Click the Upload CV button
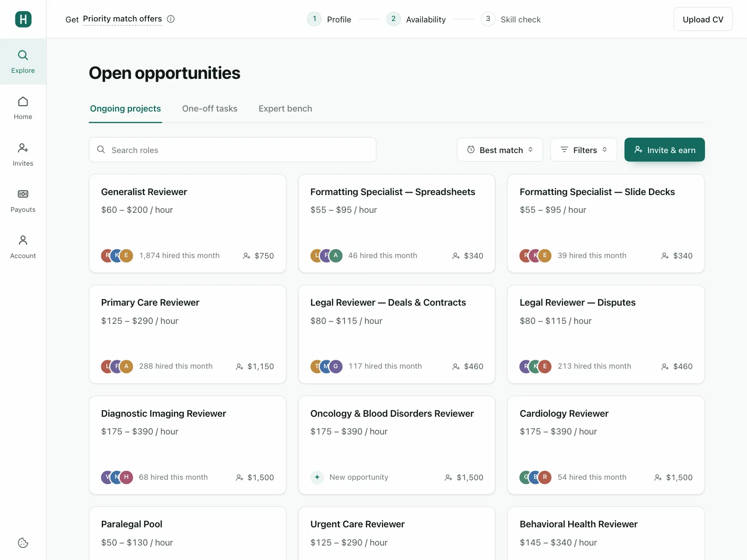 [x=703, y=19]
